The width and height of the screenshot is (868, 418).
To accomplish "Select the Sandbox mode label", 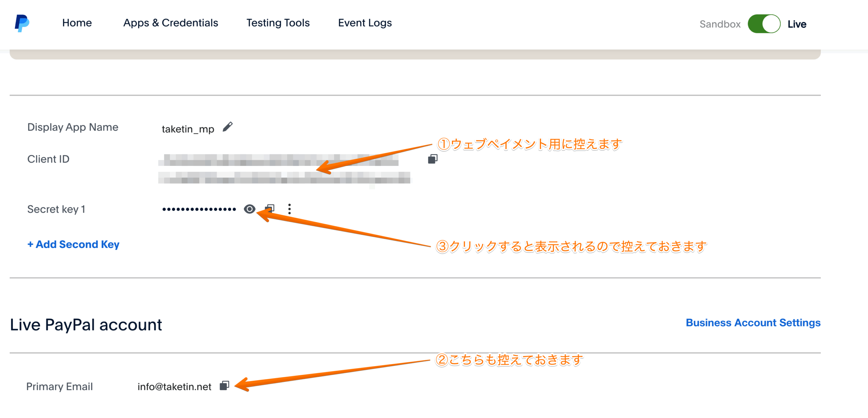I will click(x=720, y=24).
